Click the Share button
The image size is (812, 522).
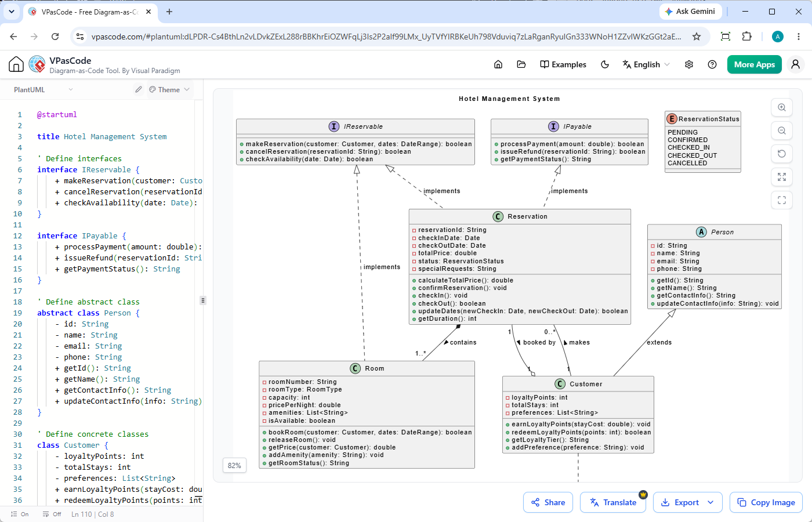[548, 502]
